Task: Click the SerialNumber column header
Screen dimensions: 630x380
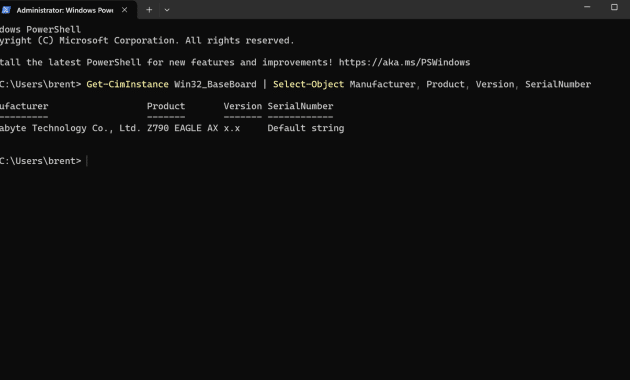Action: click(300, 106)
